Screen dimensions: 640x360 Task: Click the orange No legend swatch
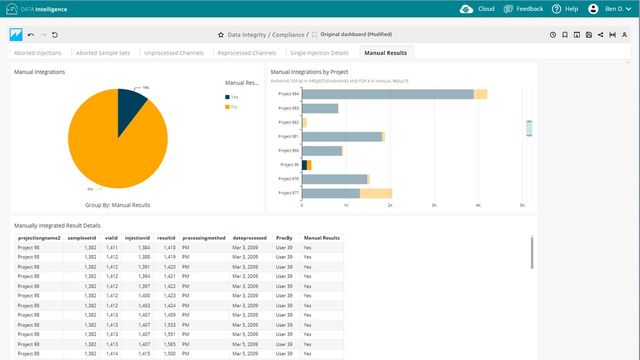tap(227, 107)
